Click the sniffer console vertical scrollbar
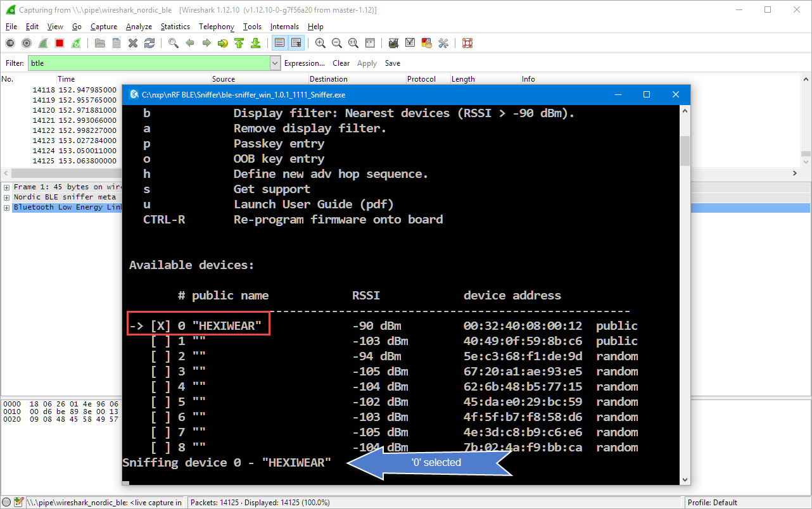 coord(685,150)
